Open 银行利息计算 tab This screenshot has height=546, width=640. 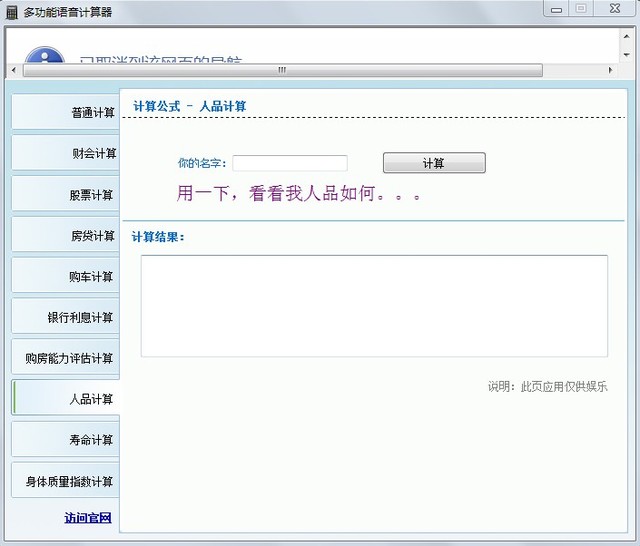pos(66,317)
